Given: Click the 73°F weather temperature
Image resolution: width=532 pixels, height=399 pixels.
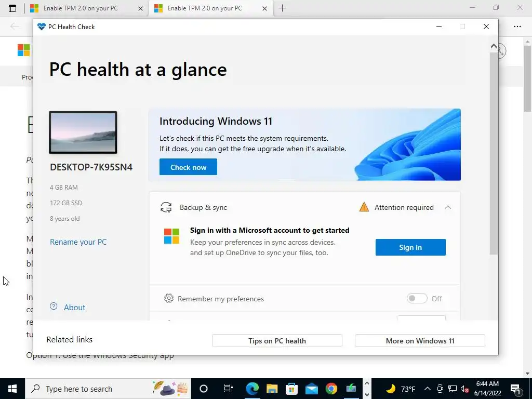Looking at the screenshot, I should (x=408, y=389).
